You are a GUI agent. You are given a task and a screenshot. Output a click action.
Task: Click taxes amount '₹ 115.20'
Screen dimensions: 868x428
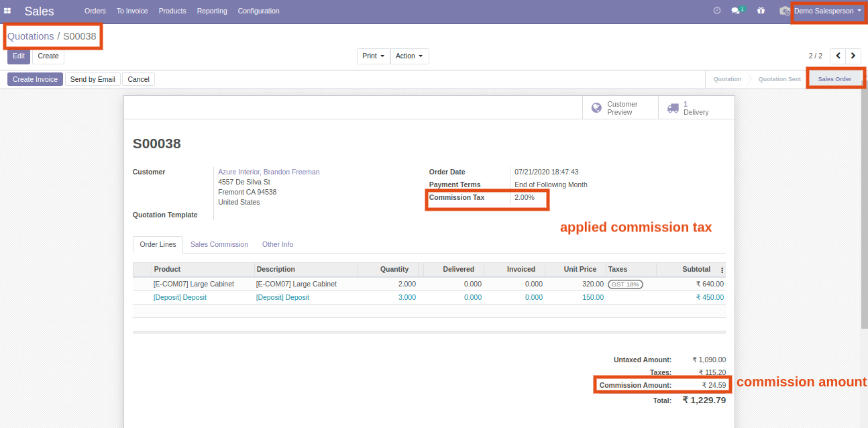click(712, 373)
